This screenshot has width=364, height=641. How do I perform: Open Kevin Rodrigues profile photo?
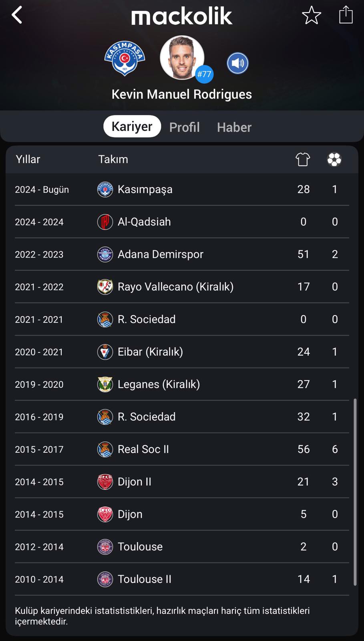(182, 58)
